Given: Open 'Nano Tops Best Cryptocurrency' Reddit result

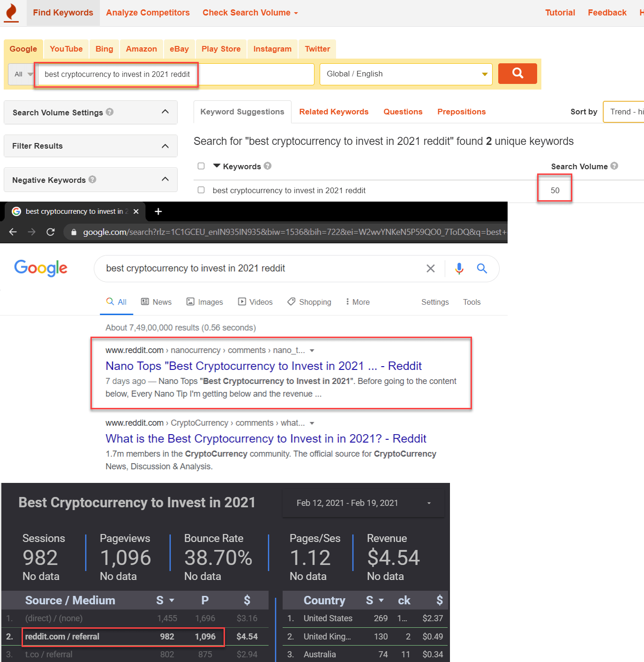Looking at the screenshot, I should tap(263, 366).
